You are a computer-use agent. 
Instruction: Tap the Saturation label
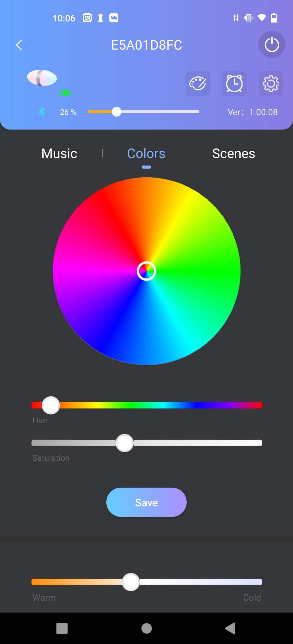pyautogui.click(x=51, y=458)
